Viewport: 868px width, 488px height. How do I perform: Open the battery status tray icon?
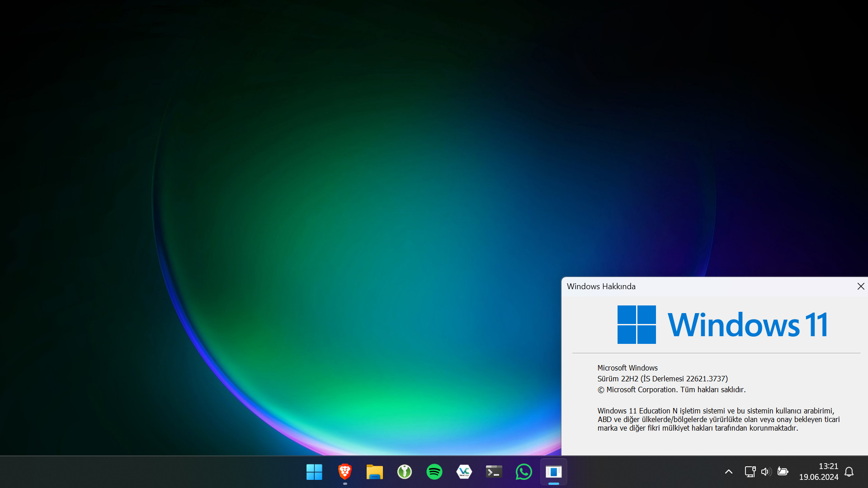pos(783,472)
